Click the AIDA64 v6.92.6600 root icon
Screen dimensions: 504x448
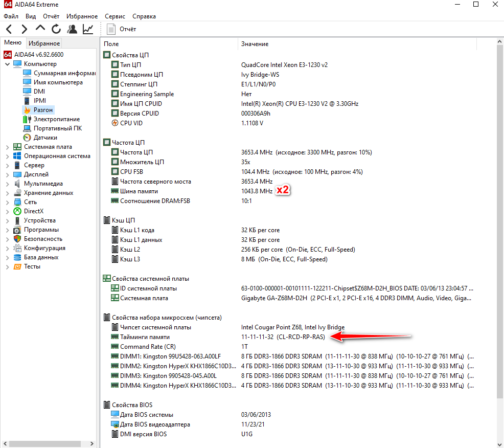tap(8, 55)
